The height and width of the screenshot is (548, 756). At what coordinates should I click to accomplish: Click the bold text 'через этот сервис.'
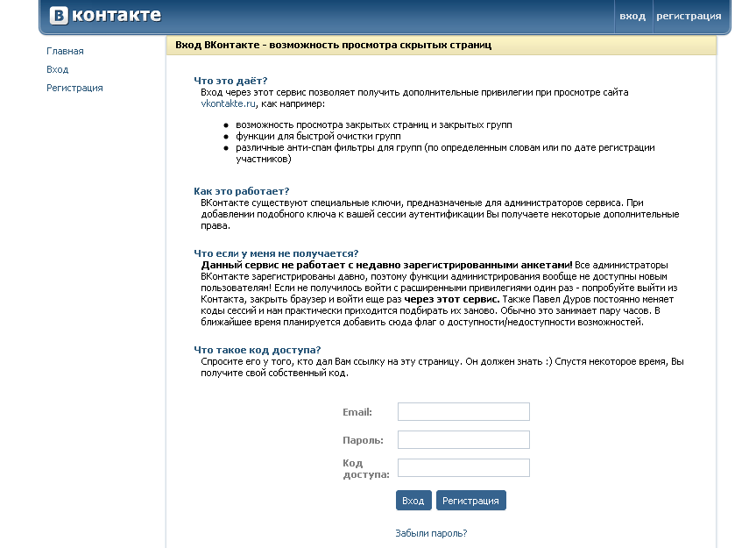click(x=452, y=299)
